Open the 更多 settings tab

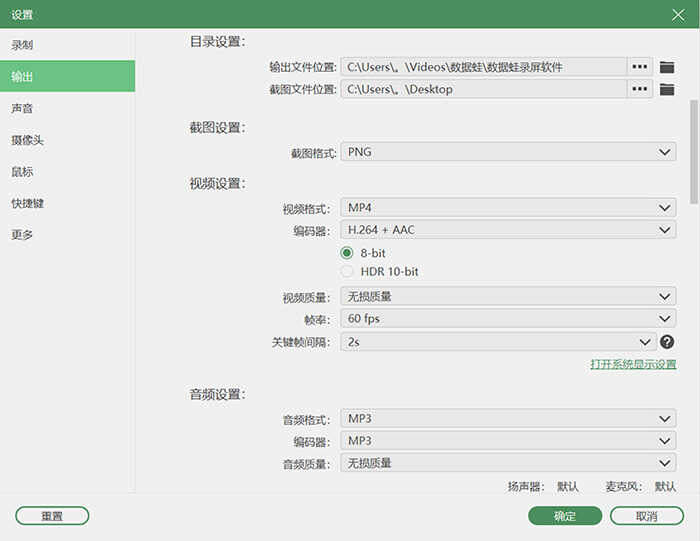pos(67,234)
